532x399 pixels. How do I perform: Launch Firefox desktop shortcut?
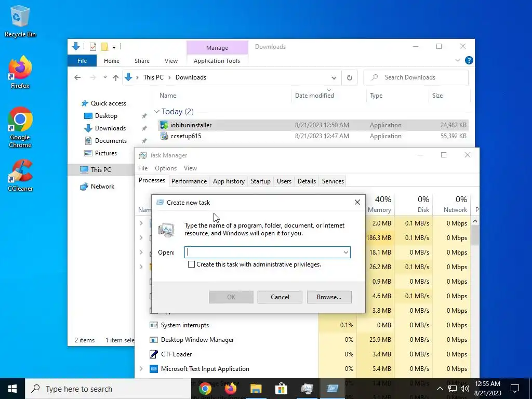click(20, 72)
